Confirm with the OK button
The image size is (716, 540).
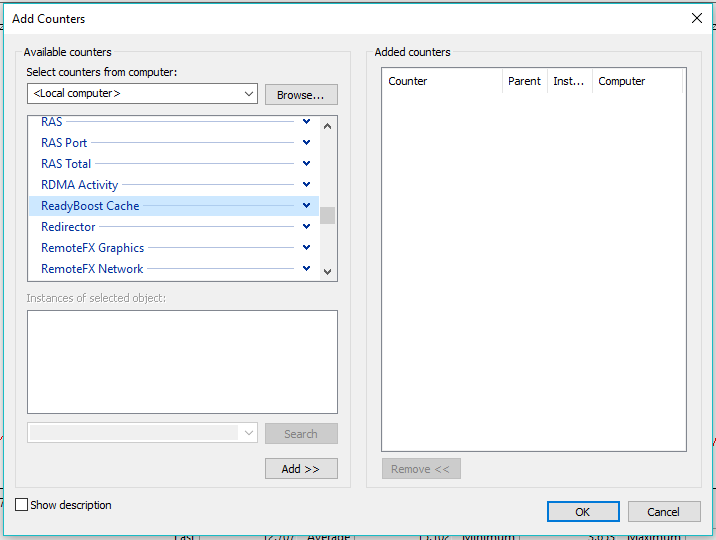583,511
